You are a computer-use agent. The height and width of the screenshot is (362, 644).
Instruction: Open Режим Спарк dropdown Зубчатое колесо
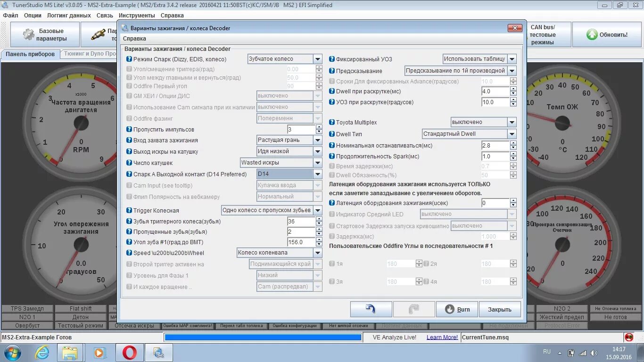pyautogui.click(x=285, y=59)
